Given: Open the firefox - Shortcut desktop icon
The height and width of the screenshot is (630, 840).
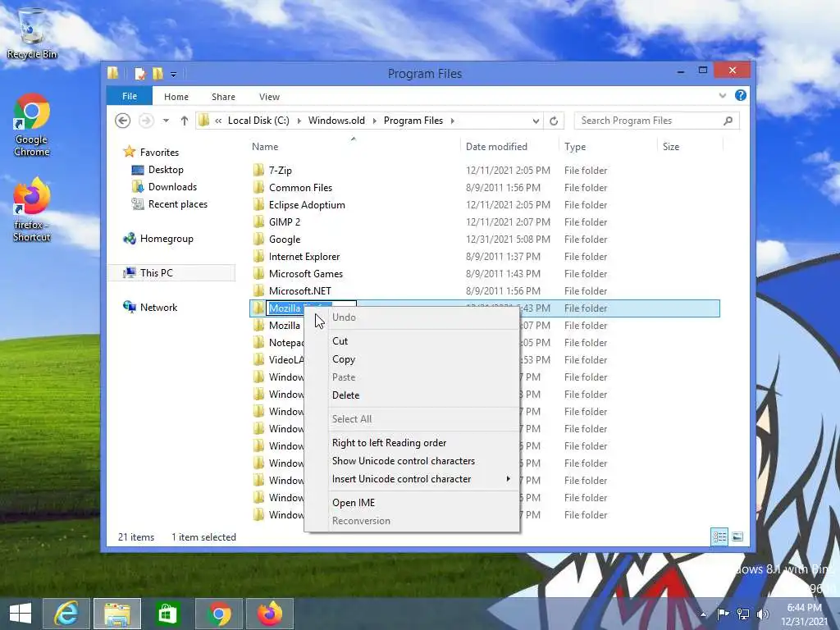Looking at the screenshot, I should coord(32,209).
